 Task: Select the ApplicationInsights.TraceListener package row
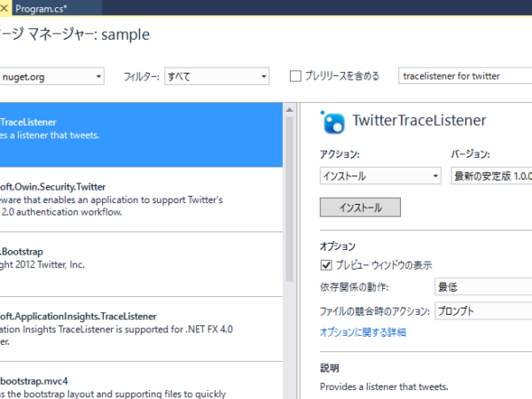click(x=141, y=329)
